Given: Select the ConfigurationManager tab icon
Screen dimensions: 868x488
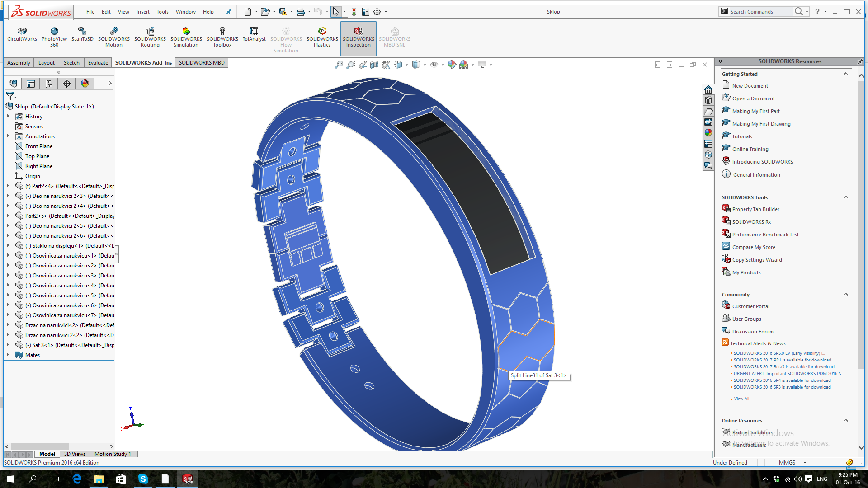Looking at the screenshot, I should coord(49,84).
